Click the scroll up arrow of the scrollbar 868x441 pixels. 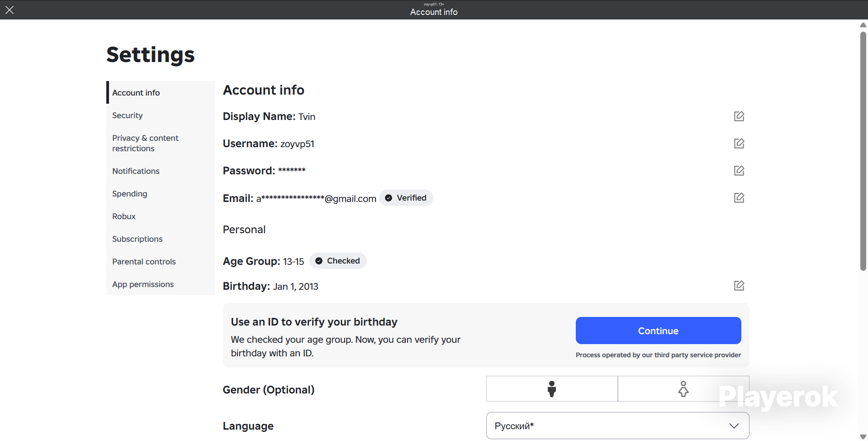click(x=863, y=25)
